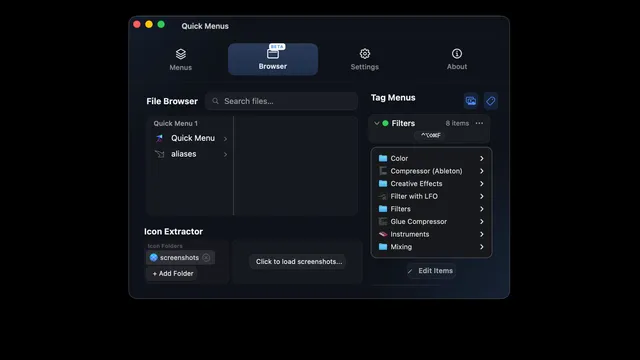Click the Quick Menu app icon
Screen dimensions: 640x360
click(x=160, y=138)
